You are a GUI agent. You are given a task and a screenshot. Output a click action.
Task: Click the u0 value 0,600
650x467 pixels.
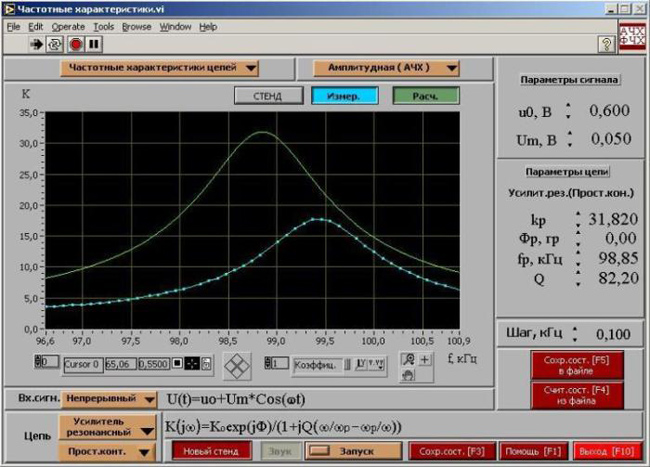[609, 111]
